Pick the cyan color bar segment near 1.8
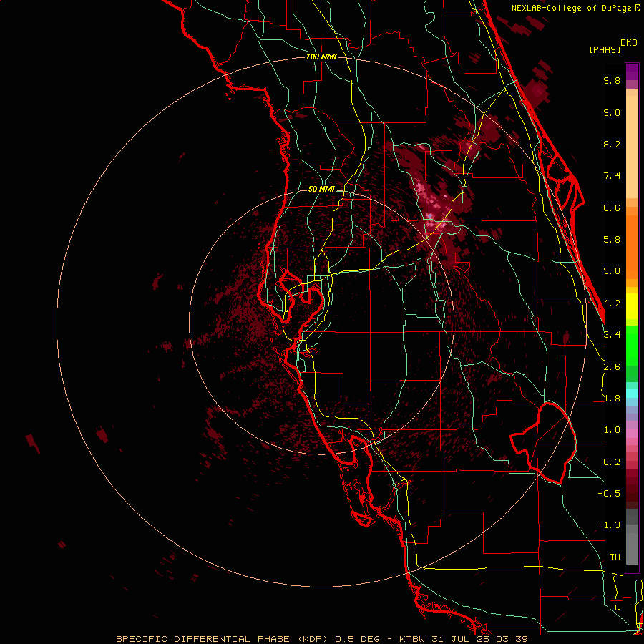644x644 pixels. (x=632, y=394)
